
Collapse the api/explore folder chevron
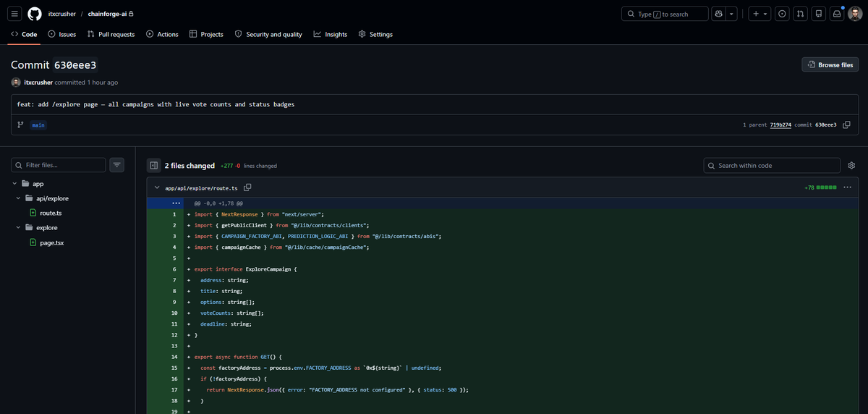[x=19, y=198]
